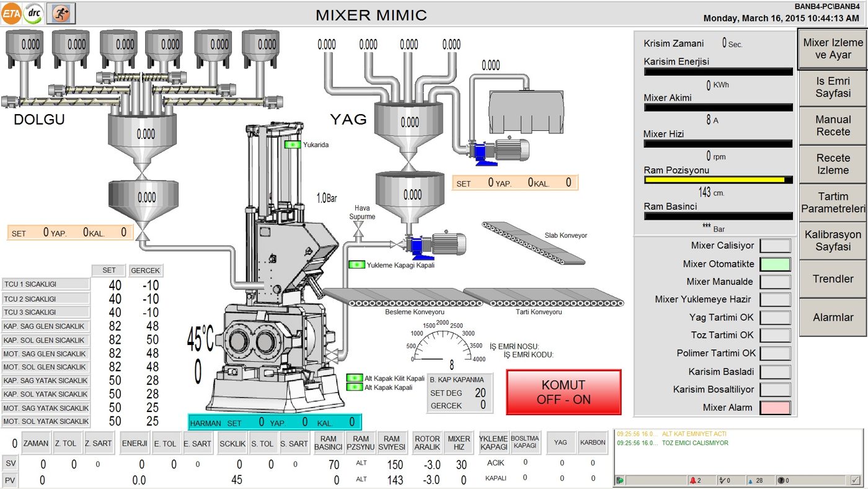Click the drc logo icon
The width and height of the screenshot is (868, 489).
coord(33,13)
